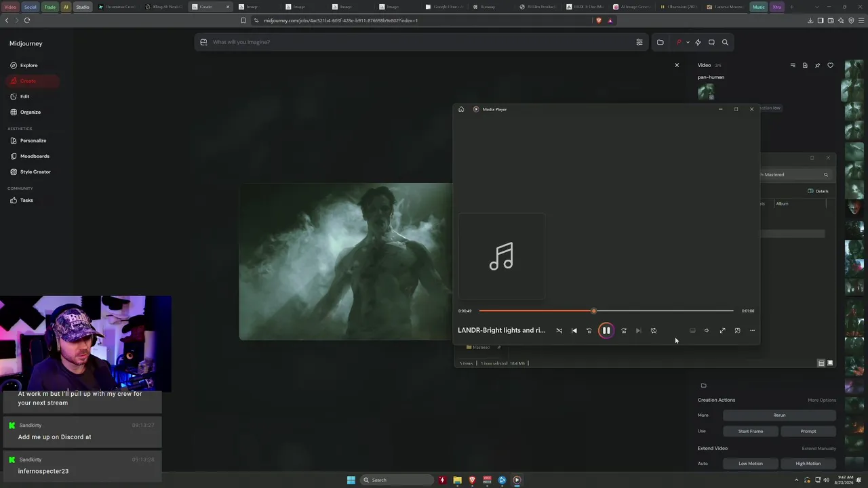
Task: Go to previous track in Media Player
Action: coord(574,331)
